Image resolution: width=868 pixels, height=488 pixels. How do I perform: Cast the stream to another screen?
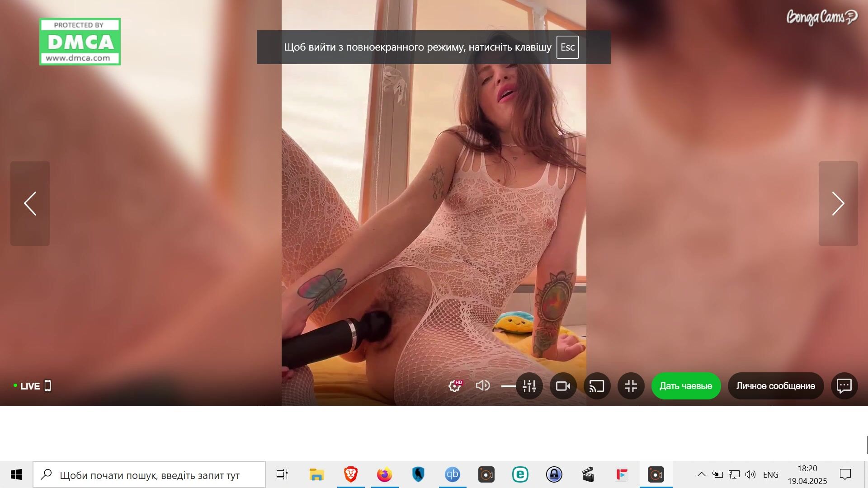(597, 386)
